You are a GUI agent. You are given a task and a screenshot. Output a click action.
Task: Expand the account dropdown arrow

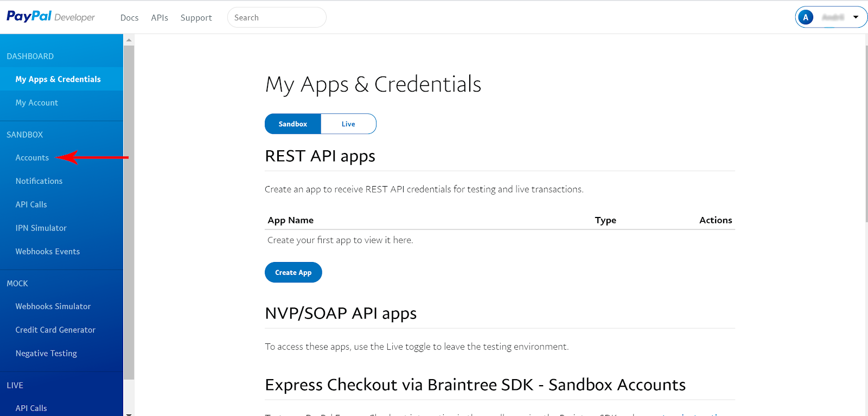click(856, 17)
